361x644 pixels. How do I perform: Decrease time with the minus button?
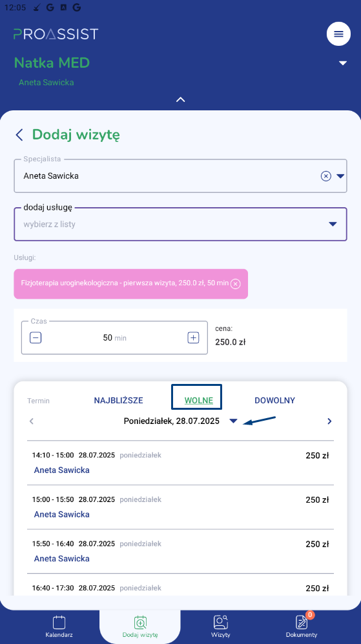click(36, 338)
